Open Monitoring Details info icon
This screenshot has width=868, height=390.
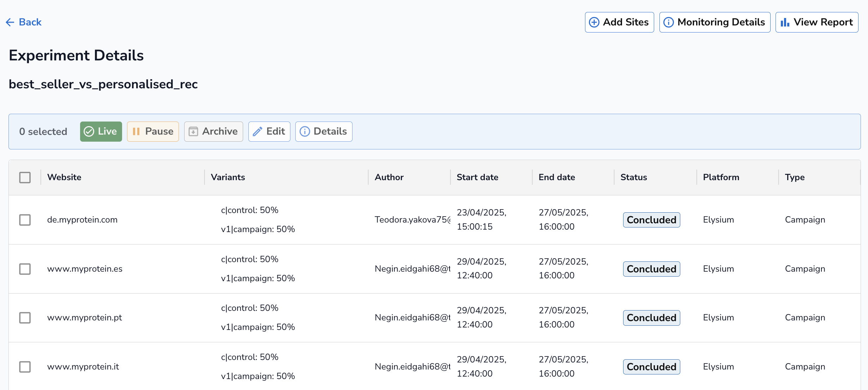coord(669,22)
